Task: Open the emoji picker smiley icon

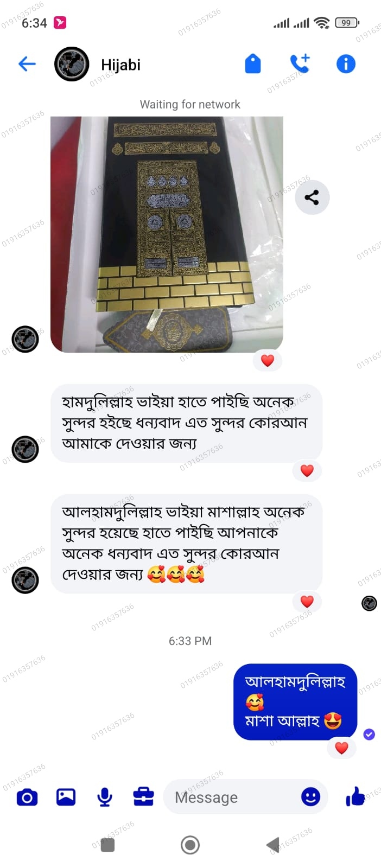Action: tap(310, 797)
